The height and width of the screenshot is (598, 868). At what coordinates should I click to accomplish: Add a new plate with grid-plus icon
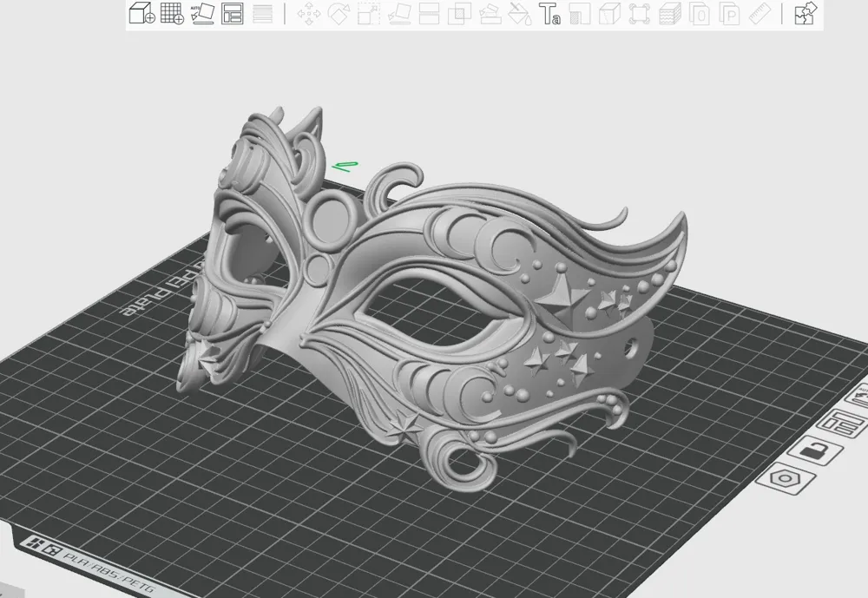point(172,13)
